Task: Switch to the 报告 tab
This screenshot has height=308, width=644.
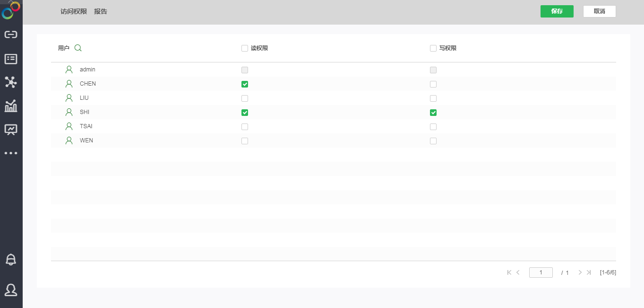Action: click(x=101, y=11)
